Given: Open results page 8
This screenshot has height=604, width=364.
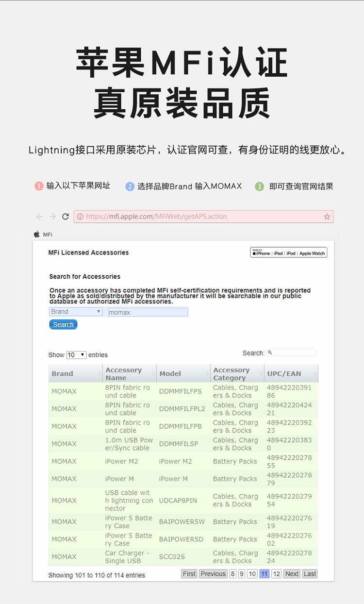Looking at the screenshot, I should click(233, 574).
